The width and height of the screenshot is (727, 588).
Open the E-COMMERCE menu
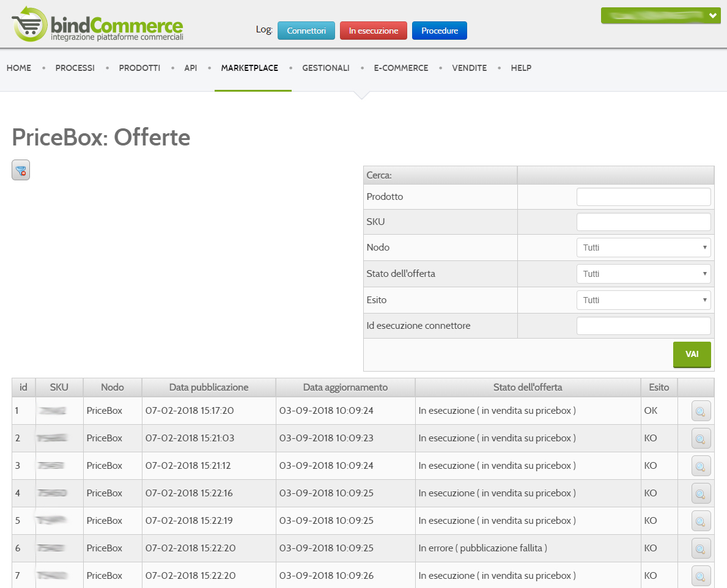coord(401,68)
